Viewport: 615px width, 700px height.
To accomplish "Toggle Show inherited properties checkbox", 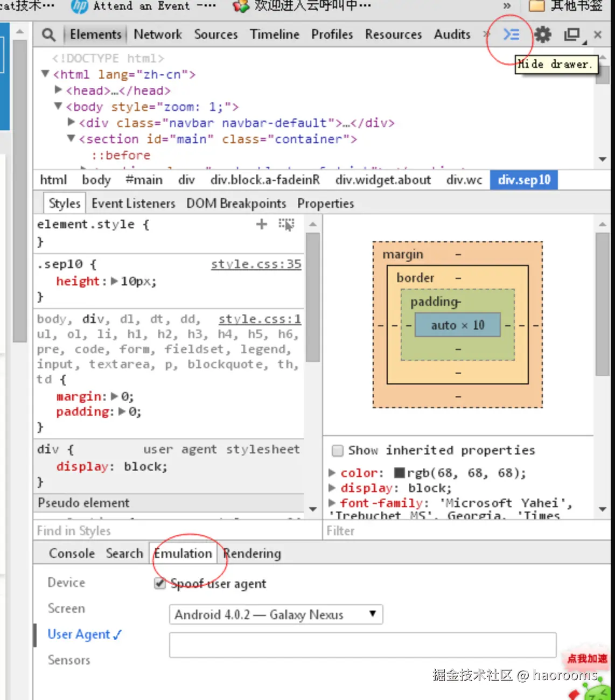I will click(x=338, y=450).
